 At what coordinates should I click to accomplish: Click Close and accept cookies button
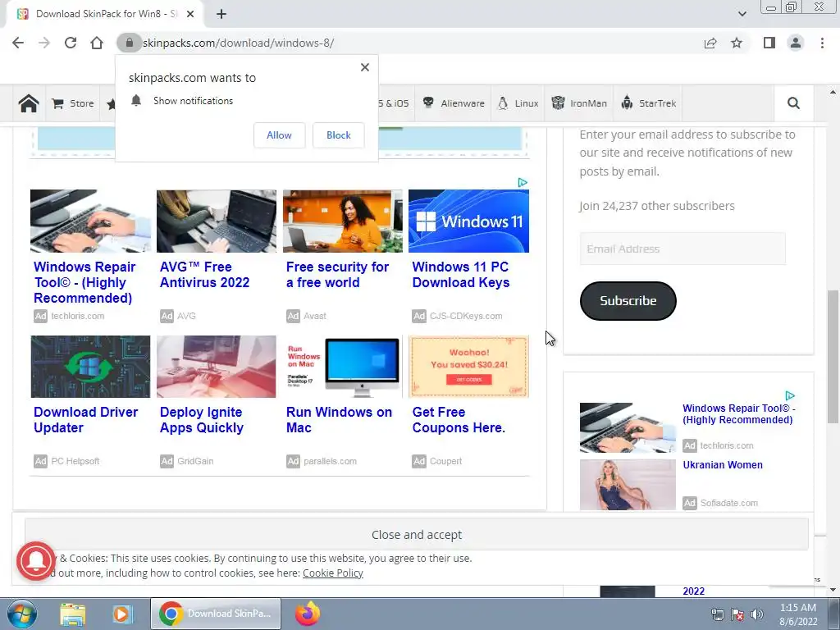(x=416, y=535)
